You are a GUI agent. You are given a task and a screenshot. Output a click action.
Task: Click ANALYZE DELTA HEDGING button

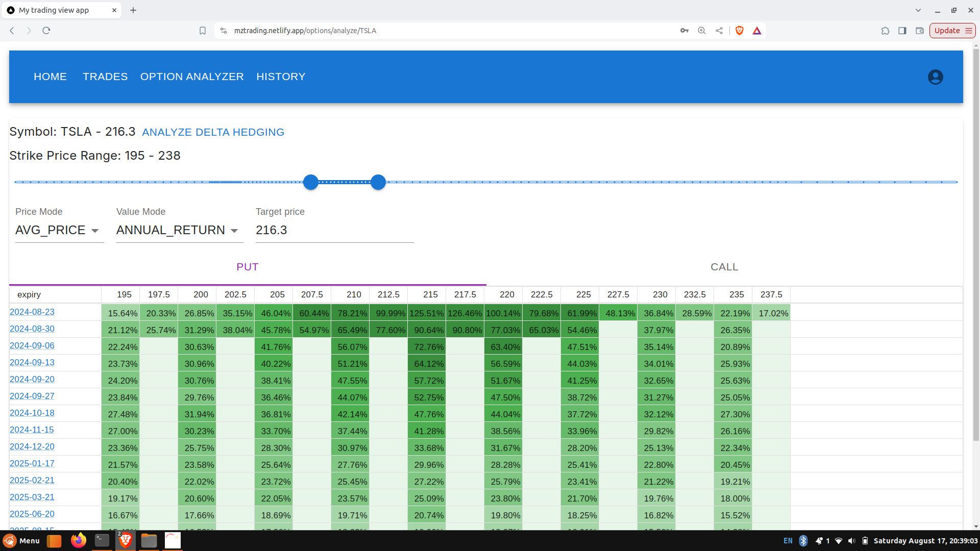coord(213,132)
